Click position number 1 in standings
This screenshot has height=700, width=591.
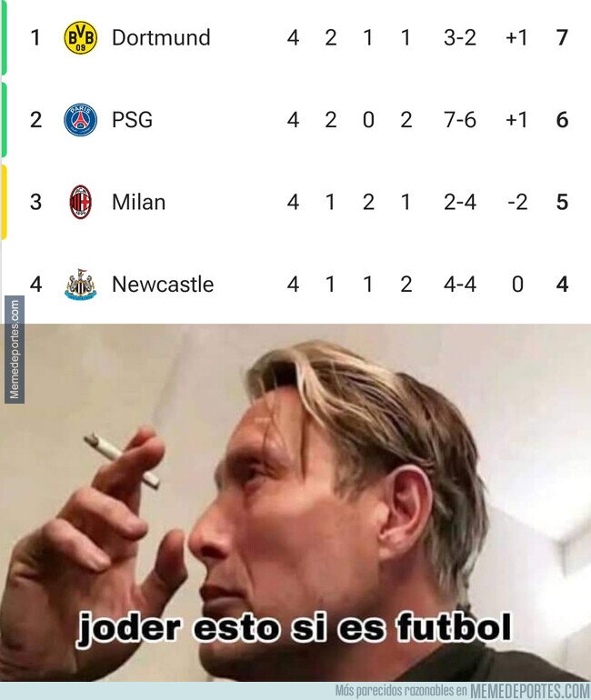click(35, 37)
